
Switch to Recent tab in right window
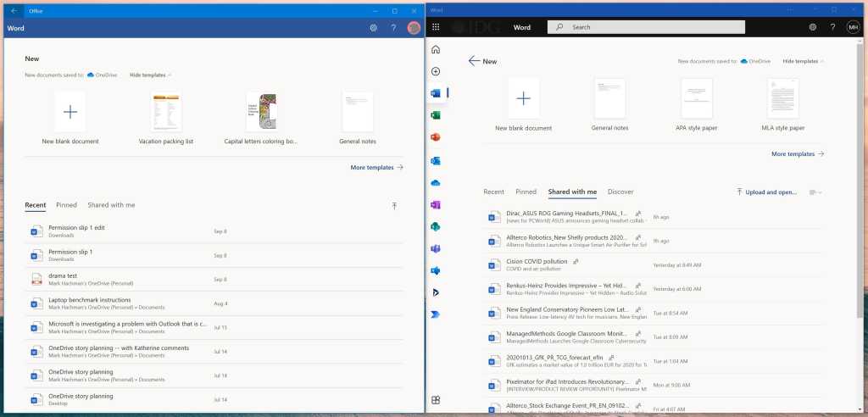click(x=494, y=192)
